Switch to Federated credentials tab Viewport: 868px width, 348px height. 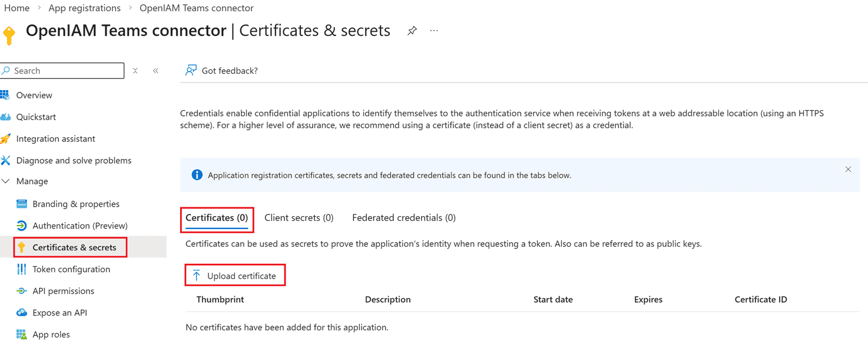tap(403, 218)
